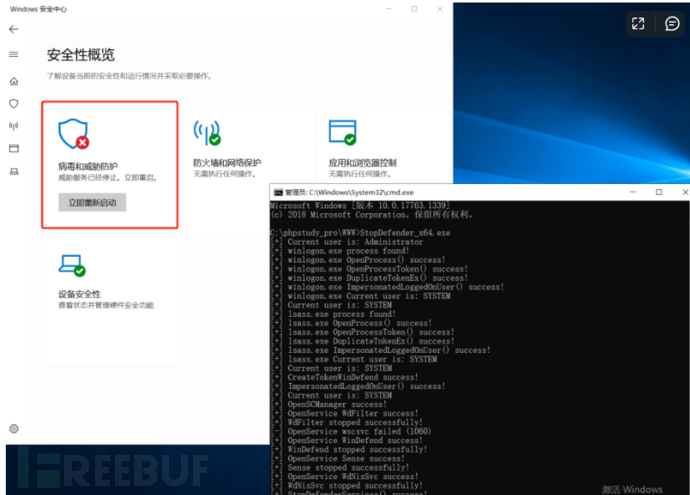Click the chat comment bubble icon overlay
This screenshot has height=495, width=690.
click(672, 23)
